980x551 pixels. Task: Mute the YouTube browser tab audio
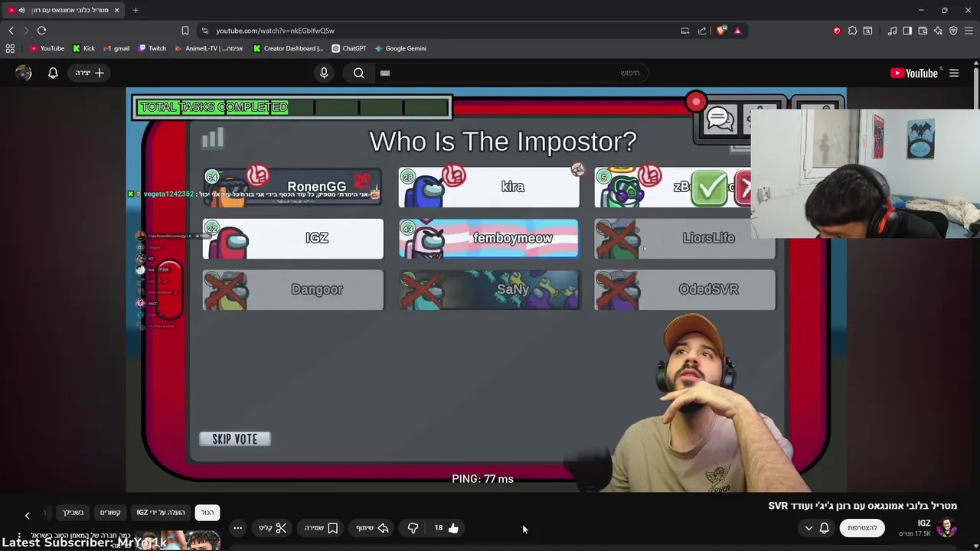(21, 10)
